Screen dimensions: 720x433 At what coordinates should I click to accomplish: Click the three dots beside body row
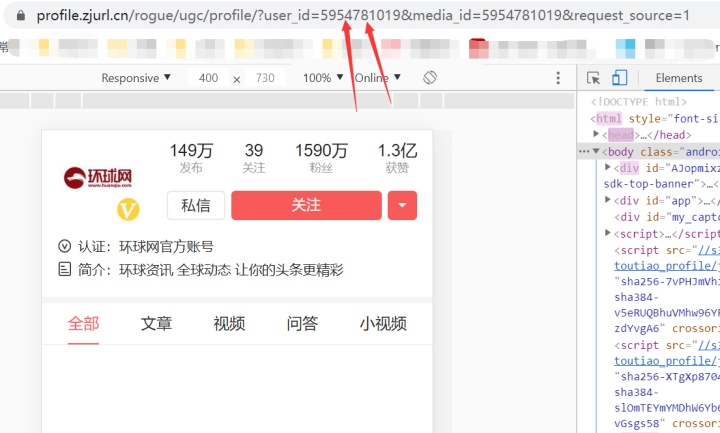coord(584,152)
